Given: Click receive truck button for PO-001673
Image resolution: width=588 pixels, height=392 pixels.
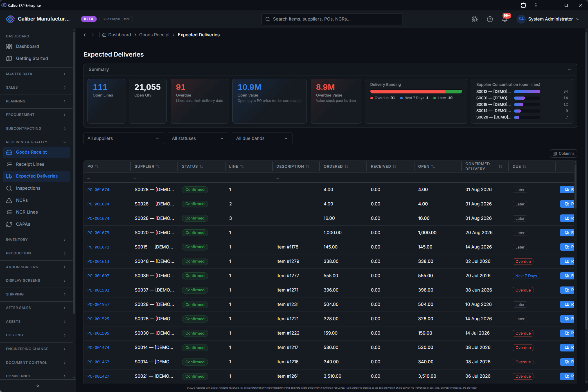Looking at the screenshot, I should 567,233.
